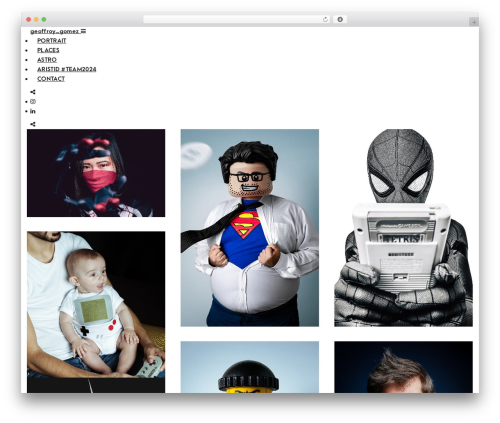The height and width of the screenshot is (423, 500).
Task: Open the PORTRAIT gallery page
Action: tap(52, 41)
